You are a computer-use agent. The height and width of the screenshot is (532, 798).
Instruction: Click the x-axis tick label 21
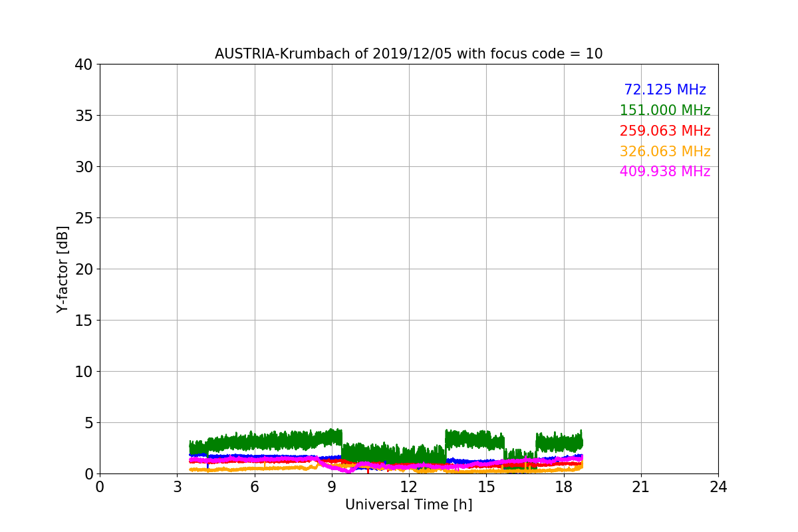click(x=641, y=487)
